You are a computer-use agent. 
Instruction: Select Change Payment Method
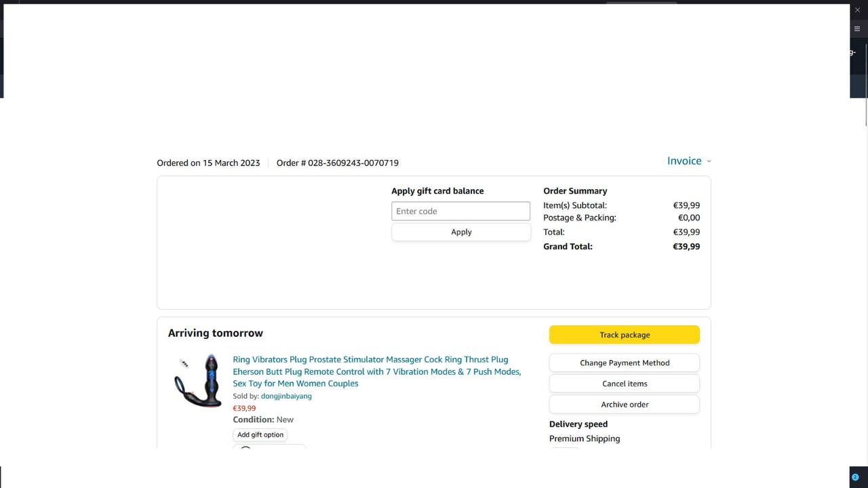[624, 363]
